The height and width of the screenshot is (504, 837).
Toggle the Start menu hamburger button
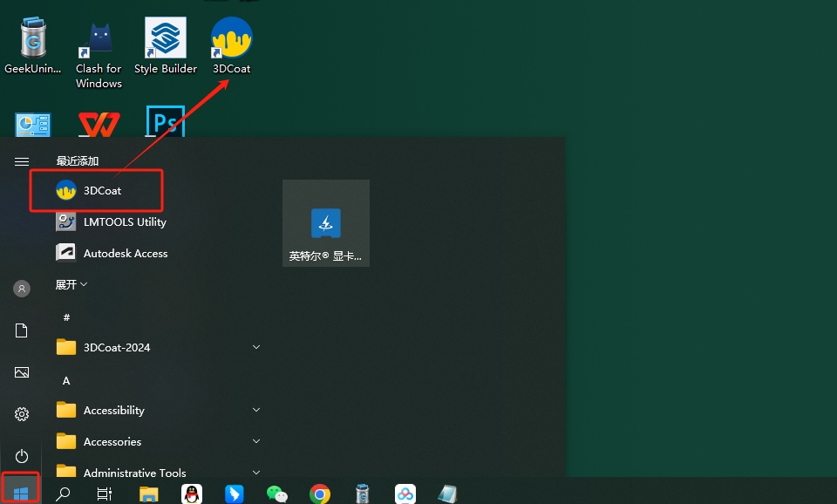(21, 161)
